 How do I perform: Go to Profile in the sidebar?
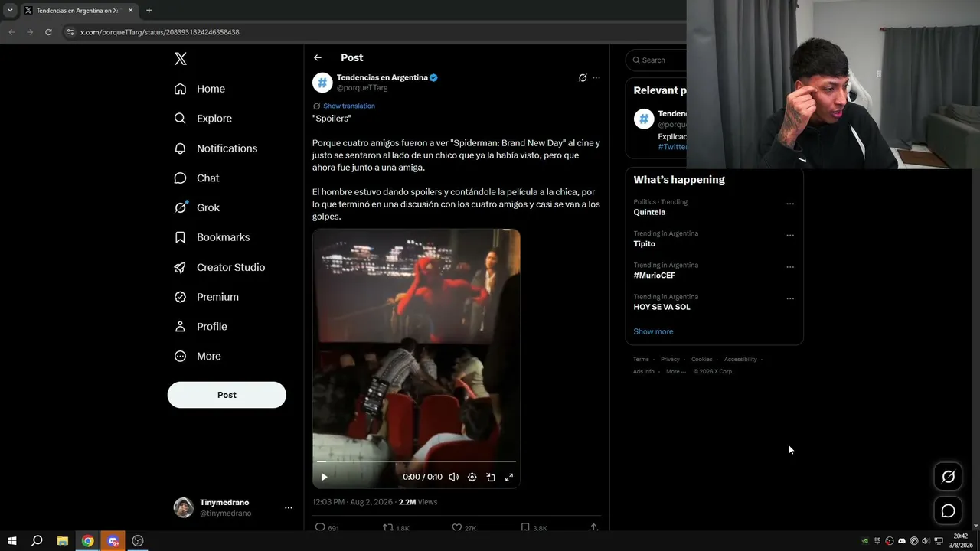201,326
